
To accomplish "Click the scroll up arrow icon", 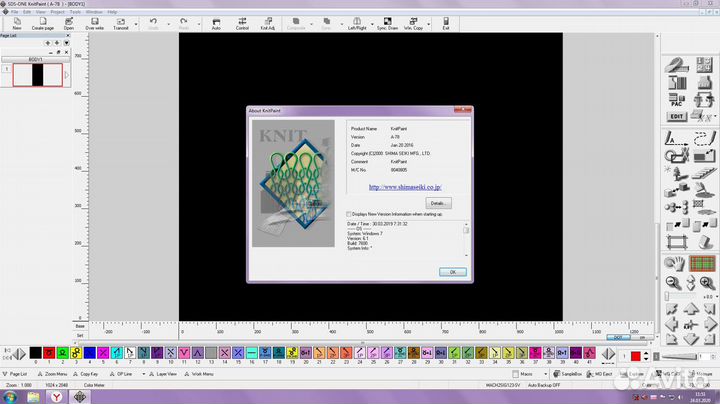I will pyautogui.click(x=691, y=309).
